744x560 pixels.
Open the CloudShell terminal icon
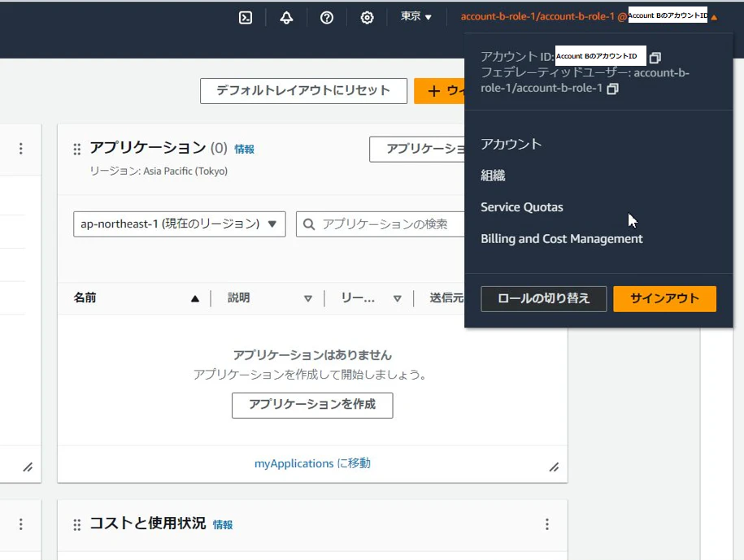pos(246,18)
